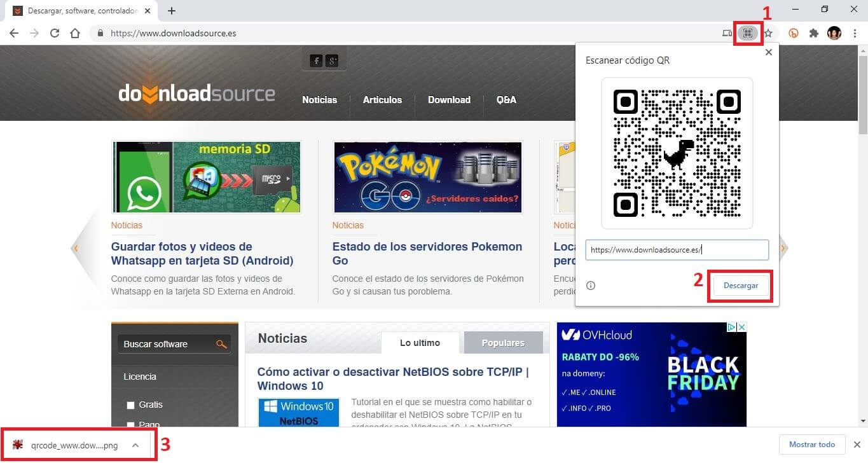Image resolution: width=868 pixels, height=463 pixels.
Task: Click the OVHcloud Black Friday ad
Action: coord(651,375)
